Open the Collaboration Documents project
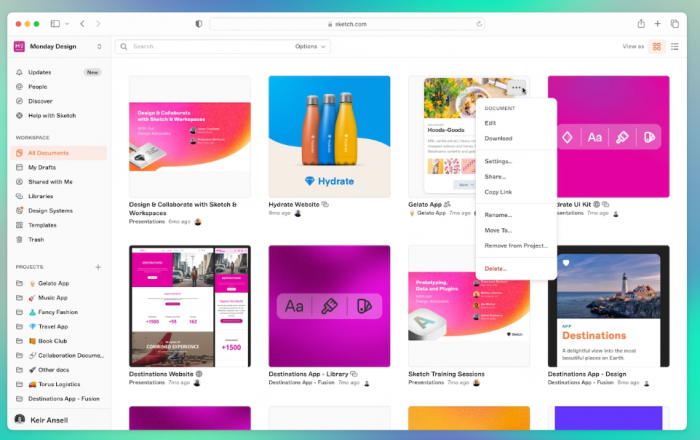700x440 pixels. click(x=58, y=355)
